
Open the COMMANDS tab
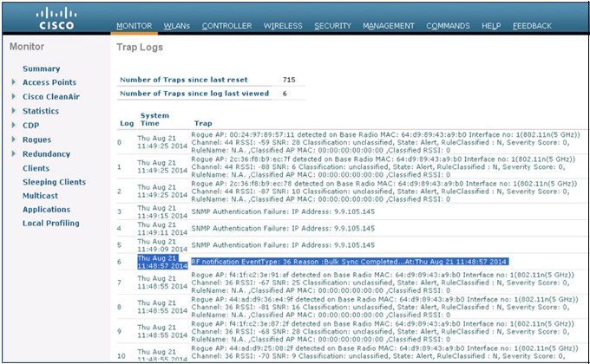coord(448,26)
